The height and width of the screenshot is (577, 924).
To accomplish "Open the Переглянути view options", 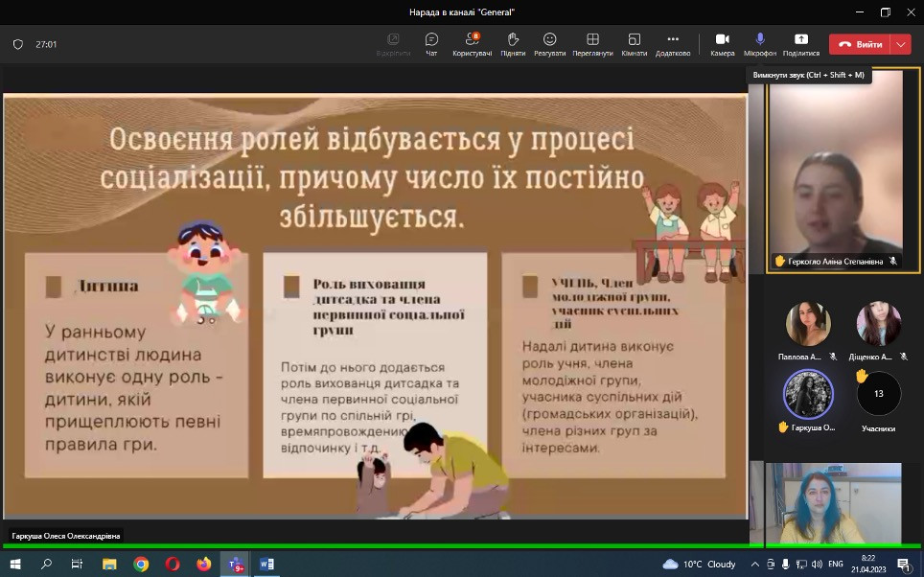I will (592, 44).
